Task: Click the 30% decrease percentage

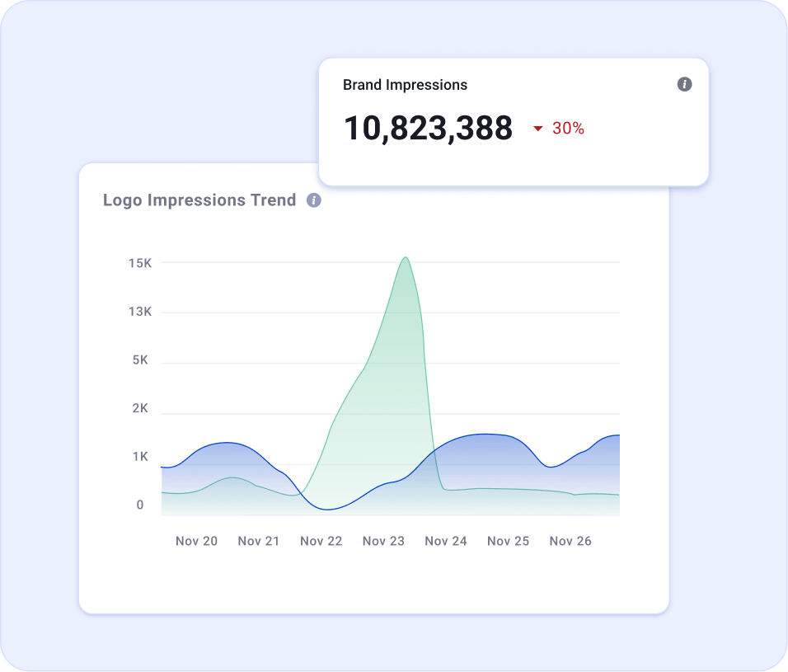Action: [x=568, y=128]
